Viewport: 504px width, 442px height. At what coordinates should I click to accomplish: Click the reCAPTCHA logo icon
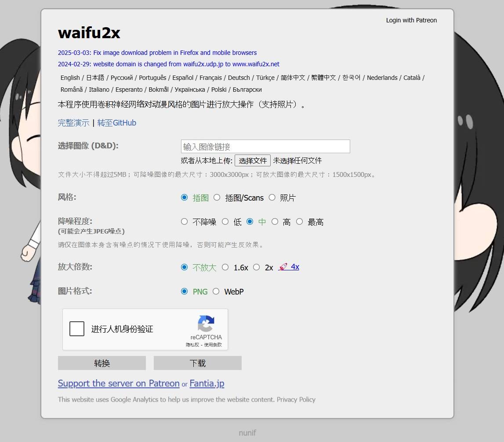tap(206, 323)
